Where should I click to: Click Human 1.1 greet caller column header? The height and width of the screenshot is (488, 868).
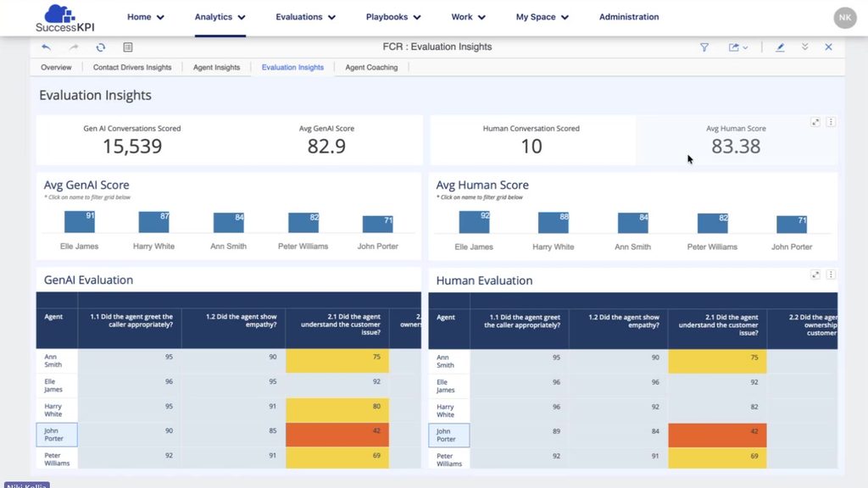(520, 329)
